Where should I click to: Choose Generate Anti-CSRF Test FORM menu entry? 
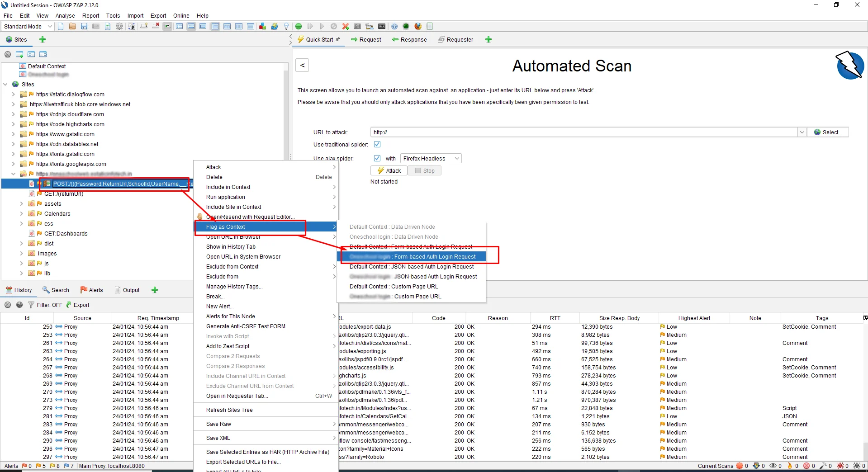pyautogui.click(x=246, y=326)
